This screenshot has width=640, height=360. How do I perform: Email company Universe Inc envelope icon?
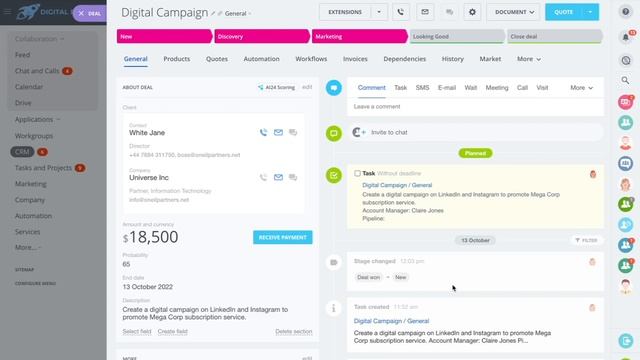[278, 177]
